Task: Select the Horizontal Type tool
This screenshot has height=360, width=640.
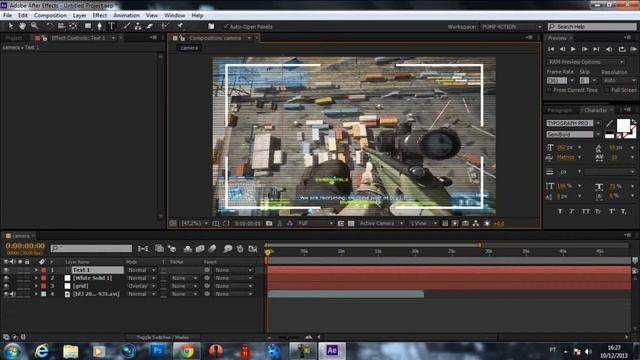Action: tap(111, 26)
